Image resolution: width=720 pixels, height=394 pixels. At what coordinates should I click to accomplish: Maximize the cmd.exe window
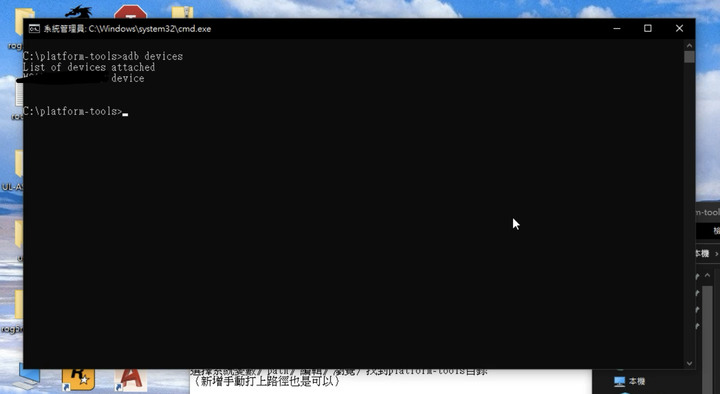point(647,28)
